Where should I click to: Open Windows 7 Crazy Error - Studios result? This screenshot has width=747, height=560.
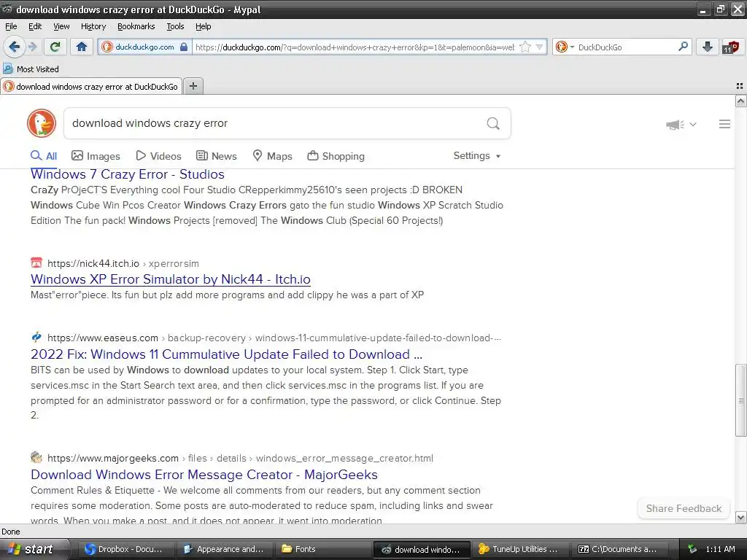coord(127,174)
